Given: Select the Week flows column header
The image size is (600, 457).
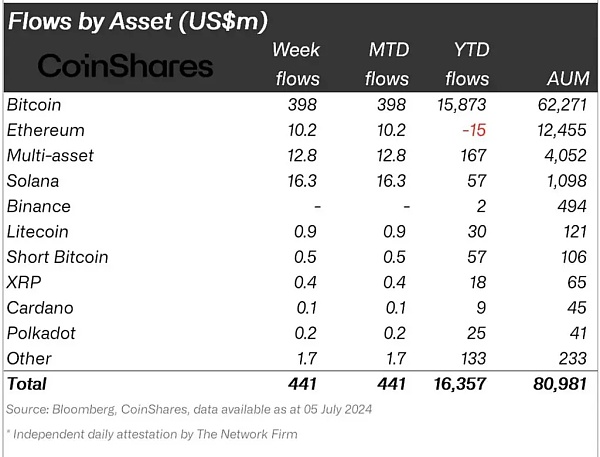Looking at the screenshot, I should pos(295,64).
